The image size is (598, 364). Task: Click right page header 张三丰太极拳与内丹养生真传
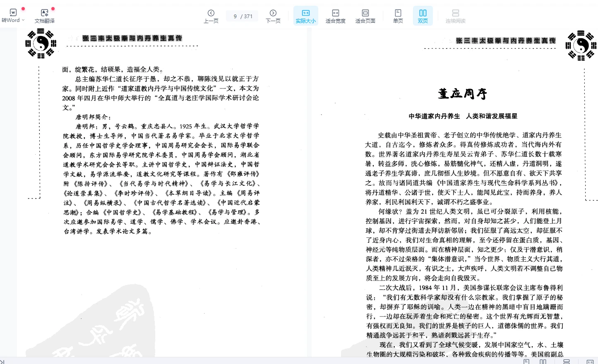[506, 41]
